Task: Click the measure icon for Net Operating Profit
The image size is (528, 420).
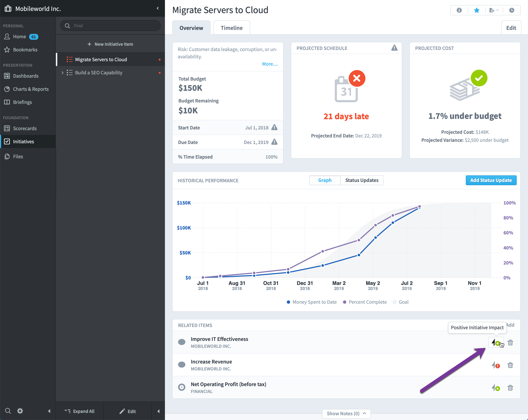Action: point(182,387)
